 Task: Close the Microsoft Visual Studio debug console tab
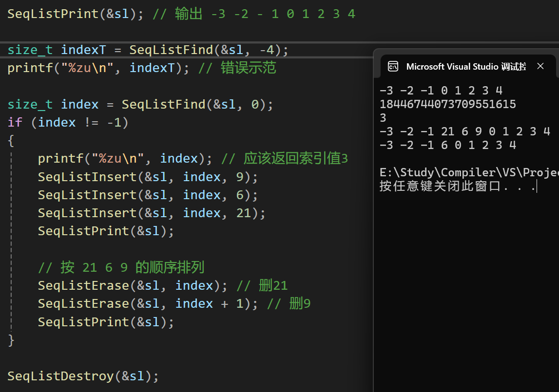click(540, 66)
